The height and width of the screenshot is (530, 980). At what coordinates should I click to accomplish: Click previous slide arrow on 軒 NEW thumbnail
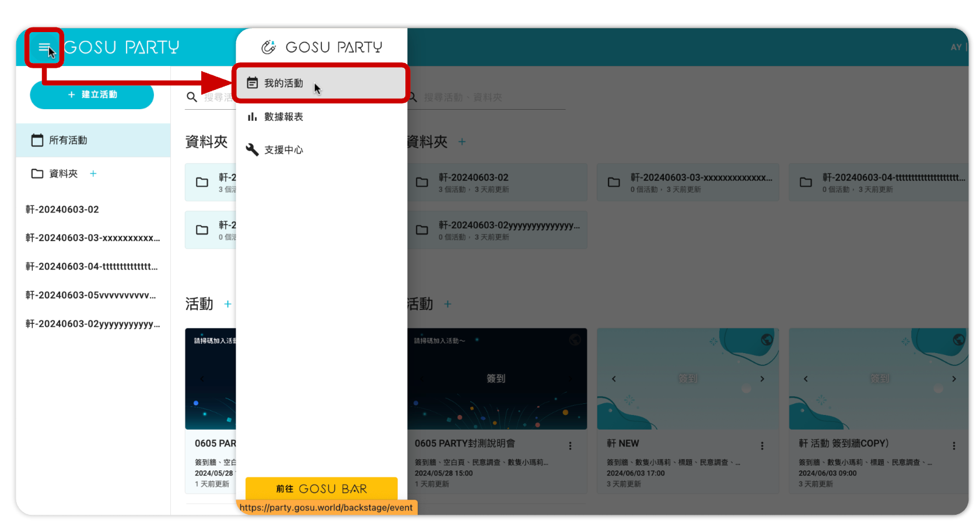pos(614,379)
